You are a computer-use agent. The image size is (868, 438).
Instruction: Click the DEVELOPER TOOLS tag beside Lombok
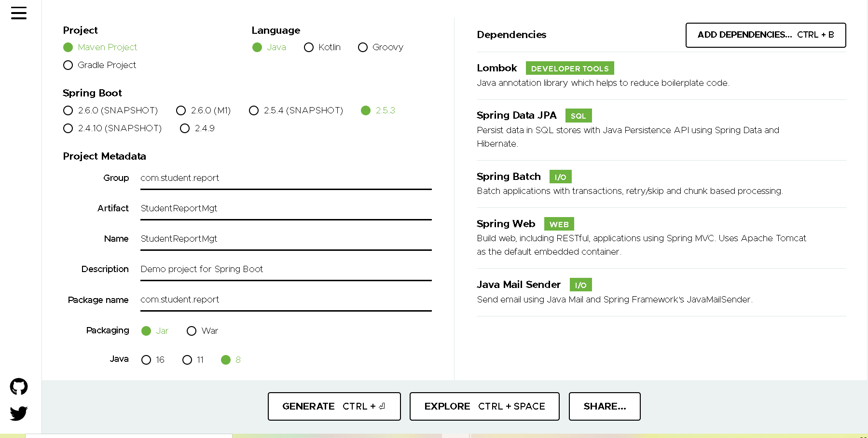click(x=570, y=68)
